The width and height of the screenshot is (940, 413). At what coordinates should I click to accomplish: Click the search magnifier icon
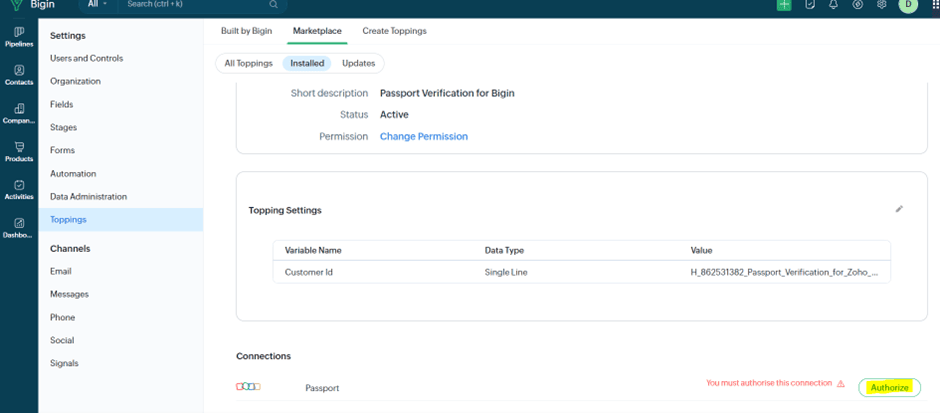(273, 4)
